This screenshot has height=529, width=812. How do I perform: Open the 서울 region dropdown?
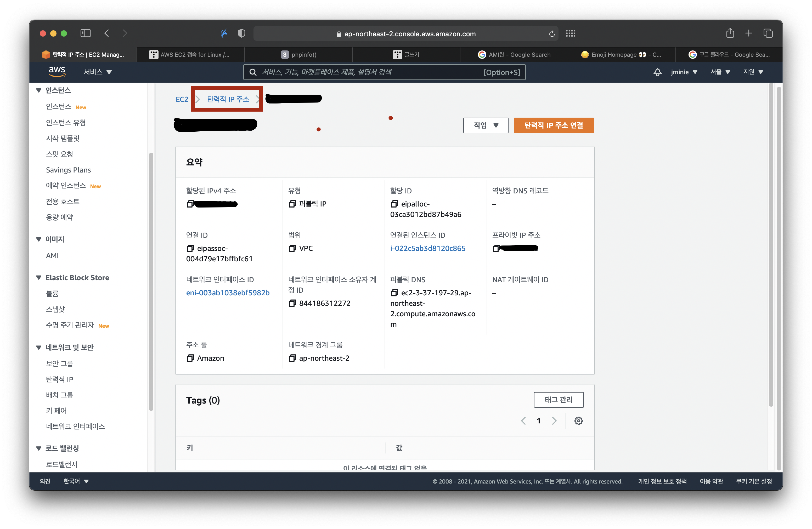pos(720,72)
